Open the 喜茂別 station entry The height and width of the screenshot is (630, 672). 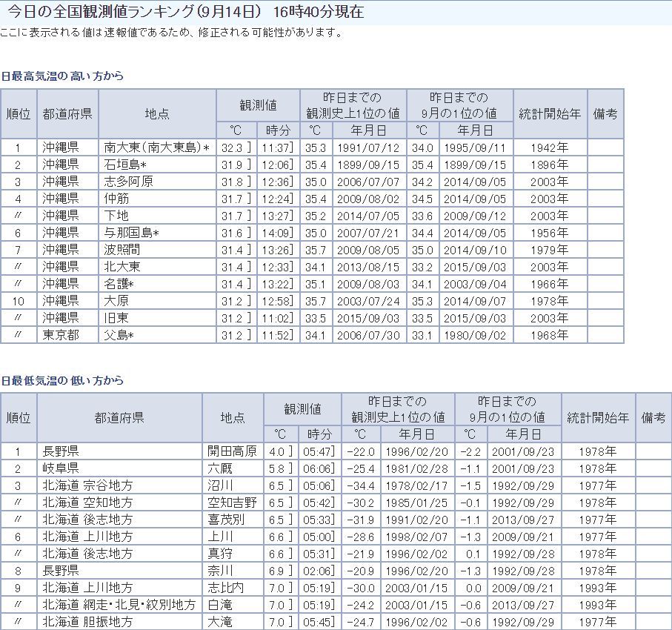pos(227,520)
